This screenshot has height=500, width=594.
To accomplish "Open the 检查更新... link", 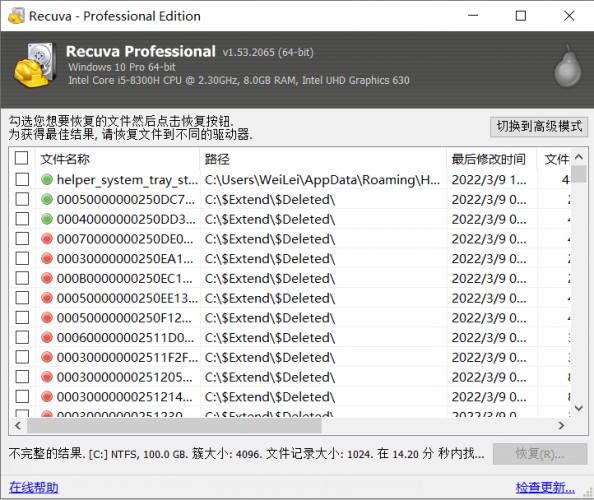I will [x=545, y=487].
